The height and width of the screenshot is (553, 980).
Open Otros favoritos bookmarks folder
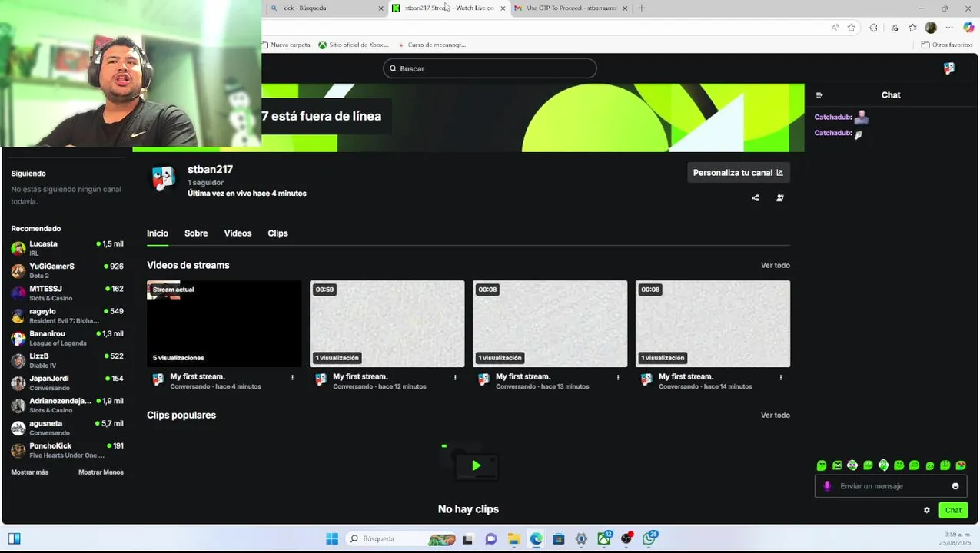coord(947,45)
